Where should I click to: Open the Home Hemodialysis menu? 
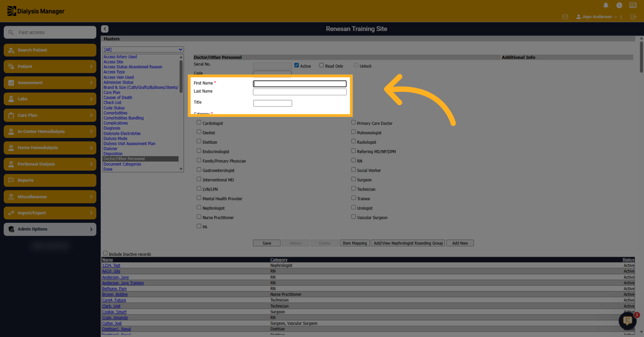coord(50,148)
